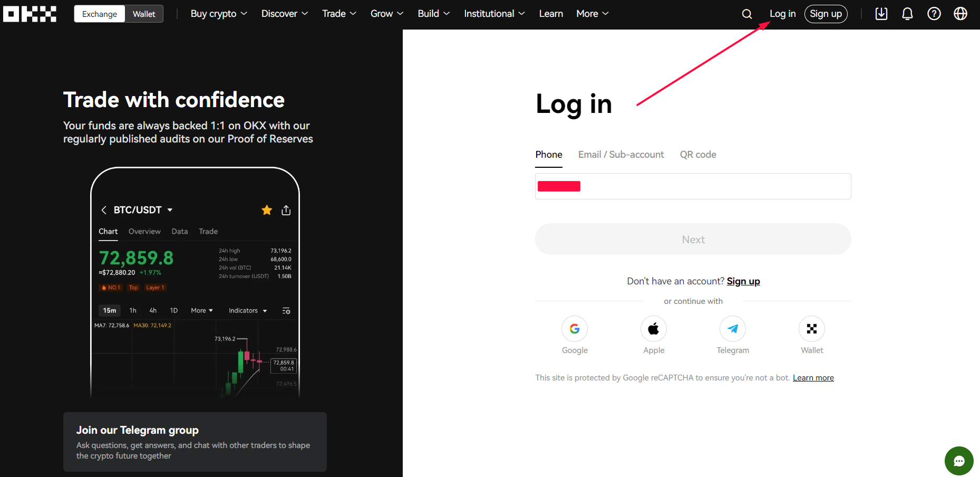Viewport: 980px width, 477px height.
Task: Open the More timeframes dropdown in mockup
Action: click(202, 311)
